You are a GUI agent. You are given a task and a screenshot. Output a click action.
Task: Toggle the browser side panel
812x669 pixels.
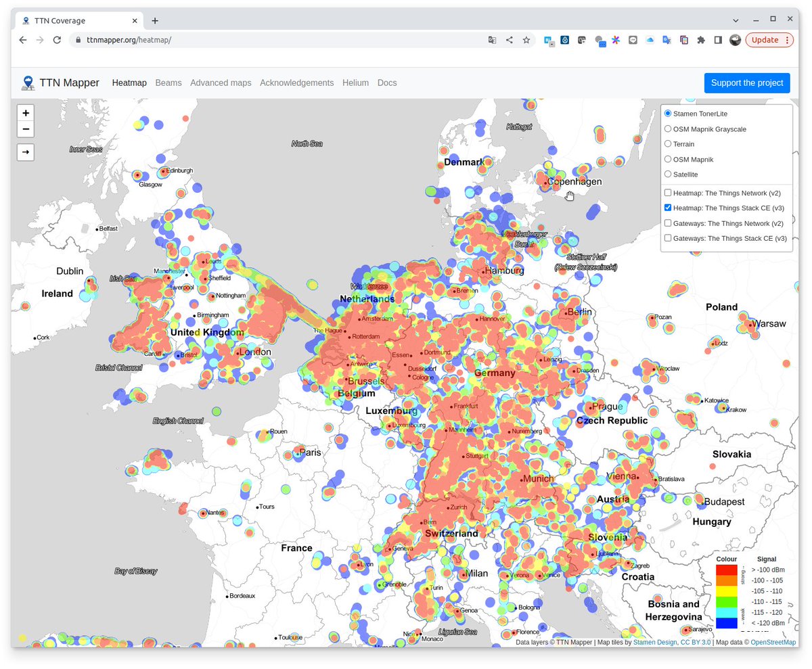[718, 41]
